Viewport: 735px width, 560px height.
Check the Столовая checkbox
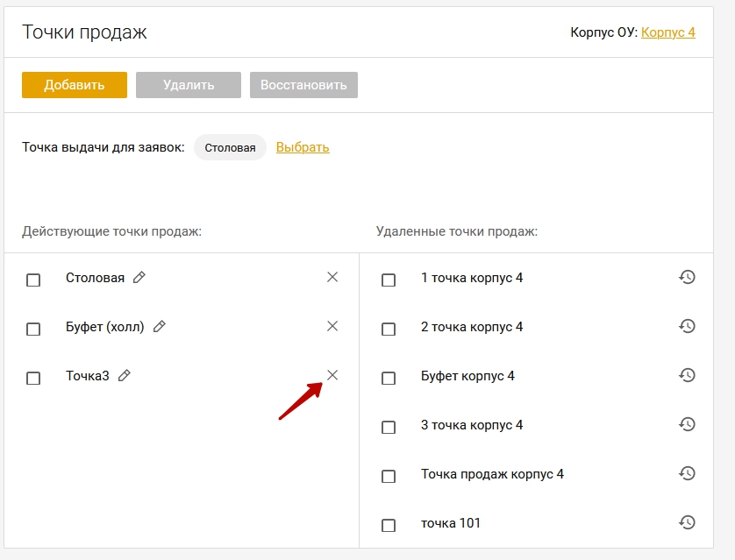33,280
